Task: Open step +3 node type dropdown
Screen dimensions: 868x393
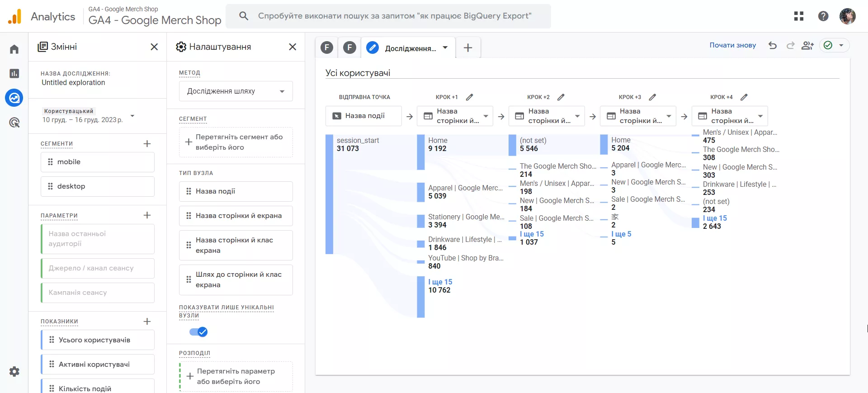Action: click(x=638, y=116)
